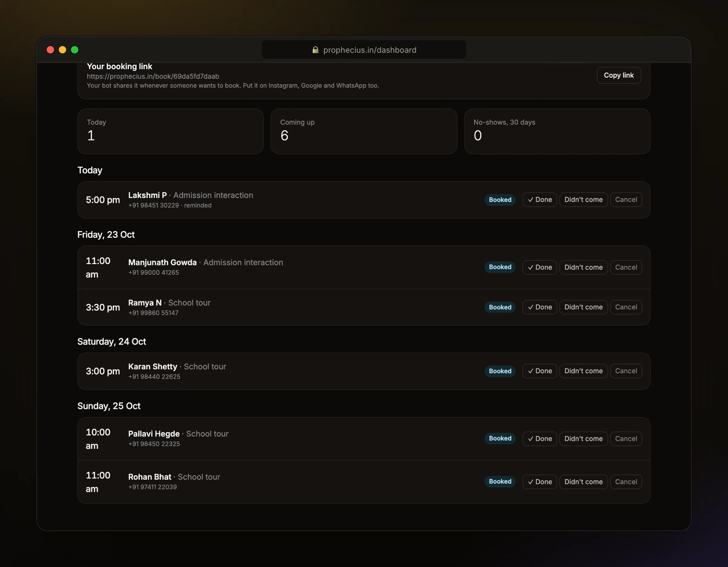Image resolution: width=728 pixels, height=567 pixels.
Task: Click Booked badge for Ramya N
Action: pyautogui.click(x=500, y=307)
